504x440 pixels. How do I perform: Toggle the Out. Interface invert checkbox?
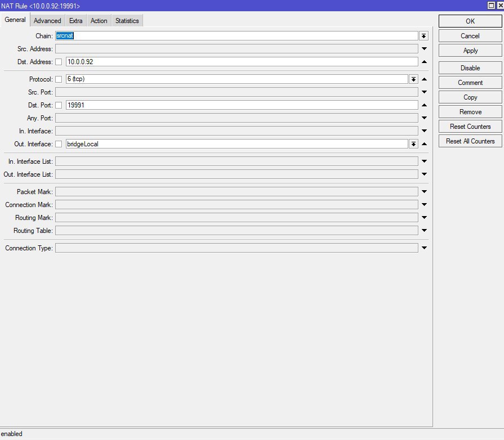(x=59, y=144)
